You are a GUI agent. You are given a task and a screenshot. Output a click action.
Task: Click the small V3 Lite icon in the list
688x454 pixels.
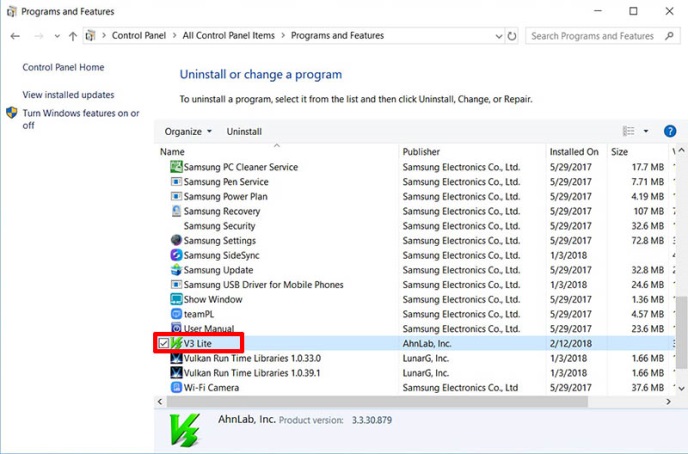tap(176, 343)
